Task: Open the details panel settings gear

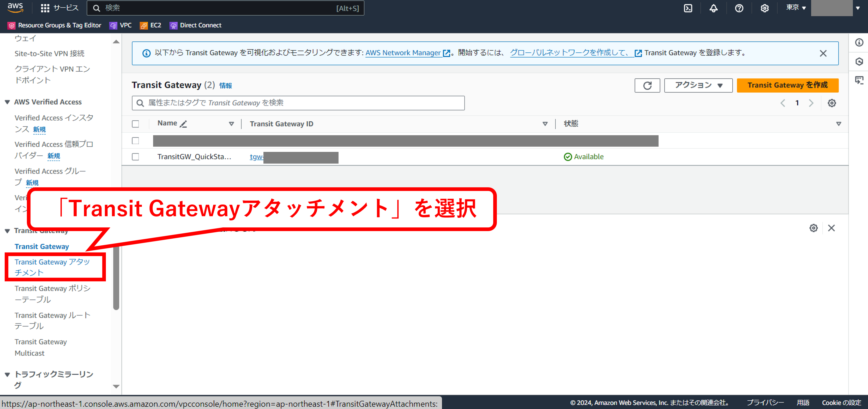Action: point(813,228)
